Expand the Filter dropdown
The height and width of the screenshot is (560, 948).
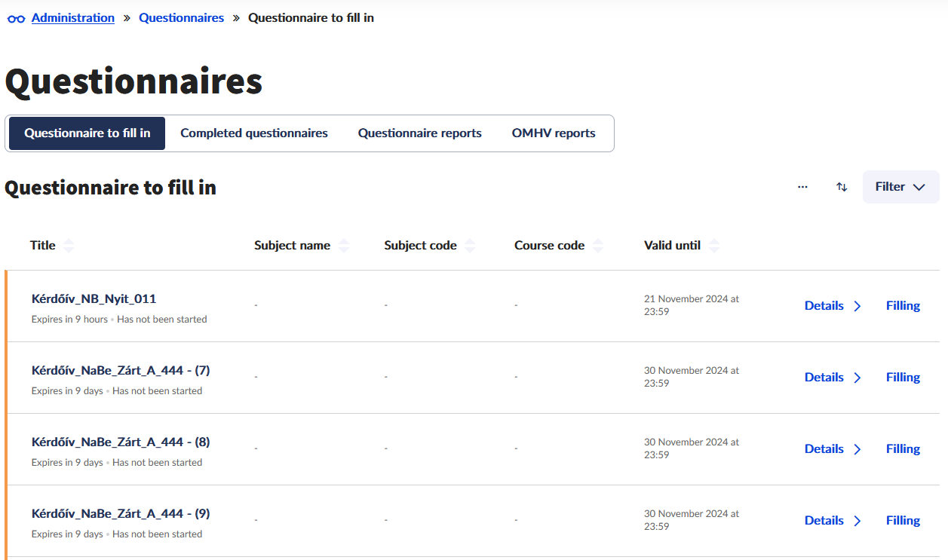[900, 187]
